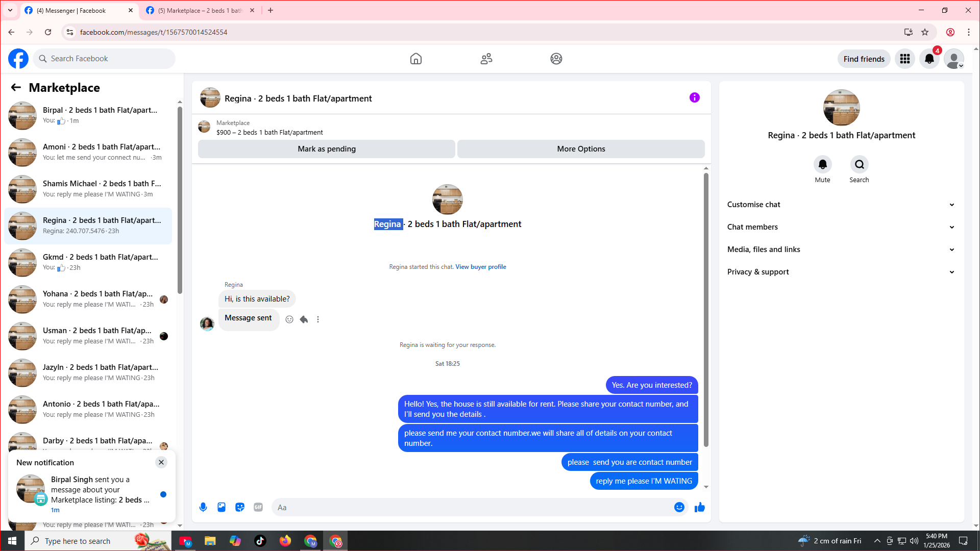Open More Options for the listing
Image resolution: width=980 pixels, height=551 pixels.
click(x=581, y=149)
